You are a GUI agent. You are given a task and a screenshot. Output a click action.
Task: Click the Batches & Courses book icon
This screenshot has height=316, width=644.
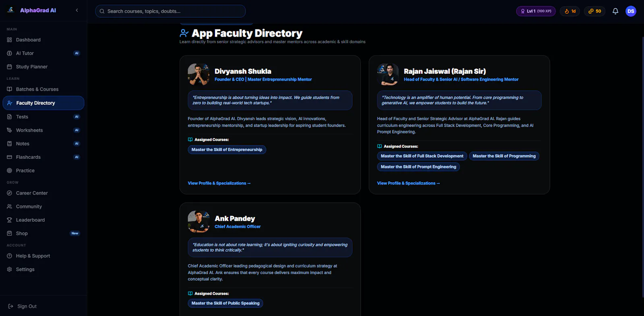click(x=9, y=89)
